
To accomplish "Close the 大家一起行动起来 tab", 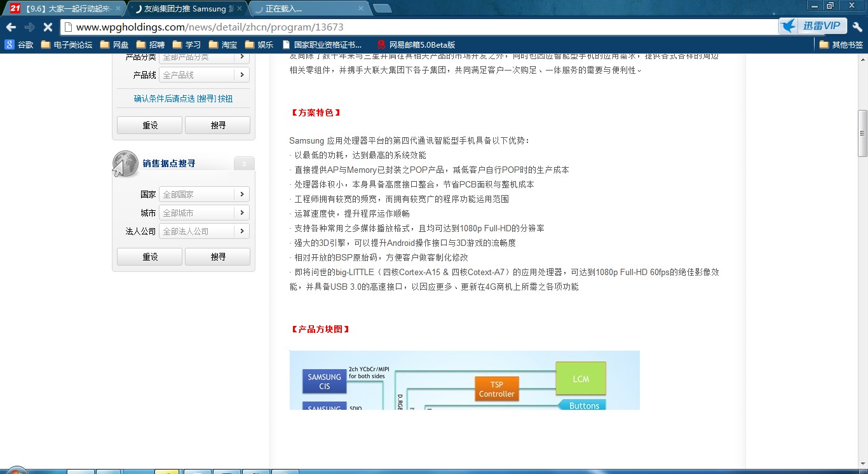I will (x=118, y=8).
